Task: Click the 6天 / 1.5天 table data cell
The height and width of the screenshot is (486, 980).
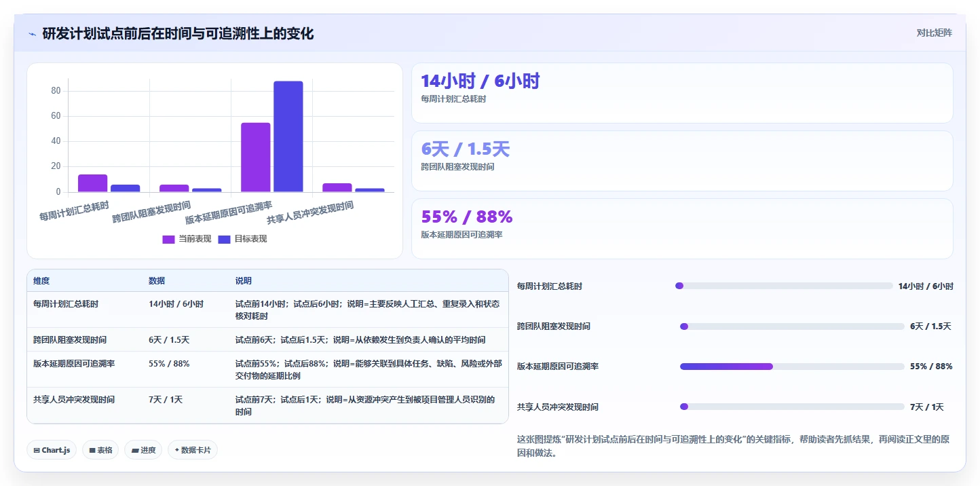Action: [x=169, y=339]
